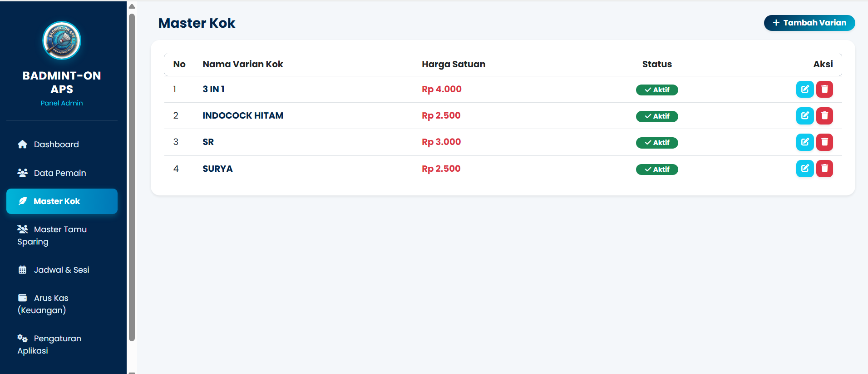Click Aktif status badge for 3 IN 1
868x374 pixels.
click(x=657, y=90)
